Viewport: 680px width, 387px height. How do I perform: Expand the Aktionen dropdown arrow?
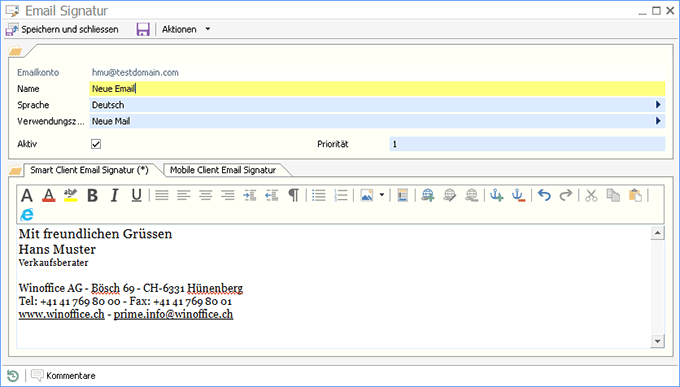pos(208,29)
